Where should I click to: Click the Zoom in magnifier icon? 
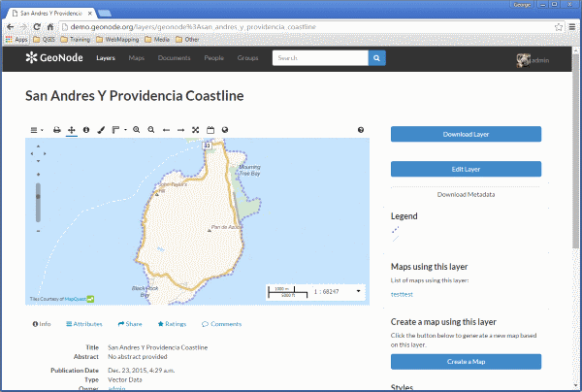point(136,130)
